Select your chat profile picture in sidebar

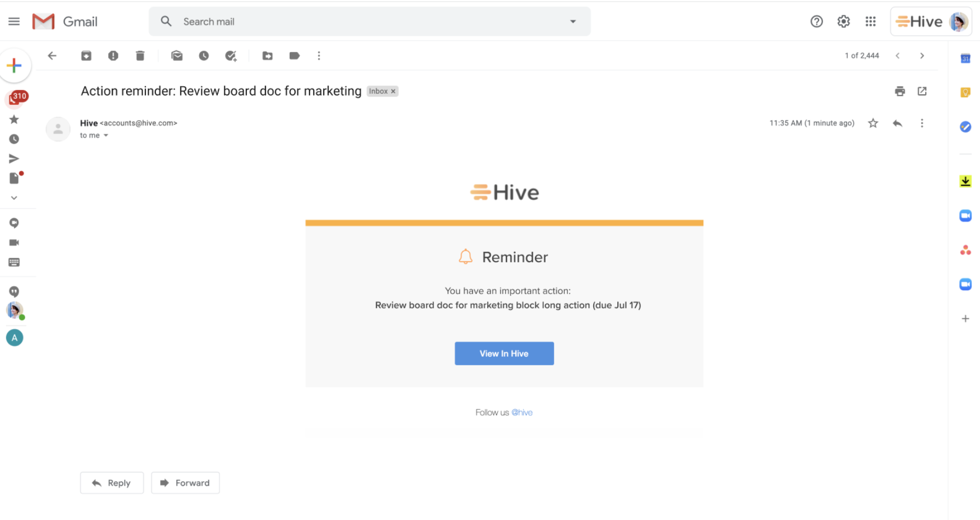click(15, 310)
